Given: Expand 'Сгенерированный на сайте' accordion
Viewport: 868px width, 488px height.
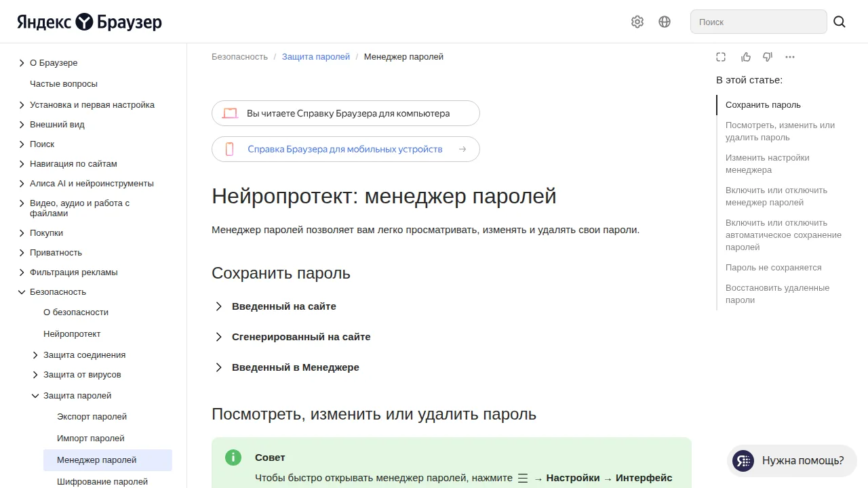Looking at the screenshot, I should click(292, 337).
